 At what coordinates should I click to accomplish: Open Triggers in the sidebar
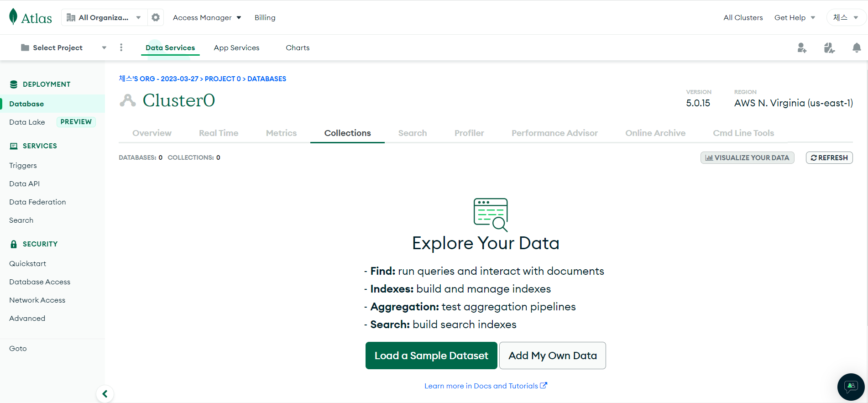pyautogui.click(x=23, y=165)
